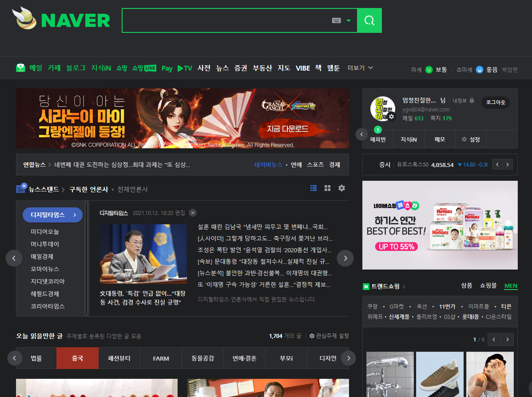Open the 스포츠 news link
The image size is (532, 397).
tap(315, 165)
